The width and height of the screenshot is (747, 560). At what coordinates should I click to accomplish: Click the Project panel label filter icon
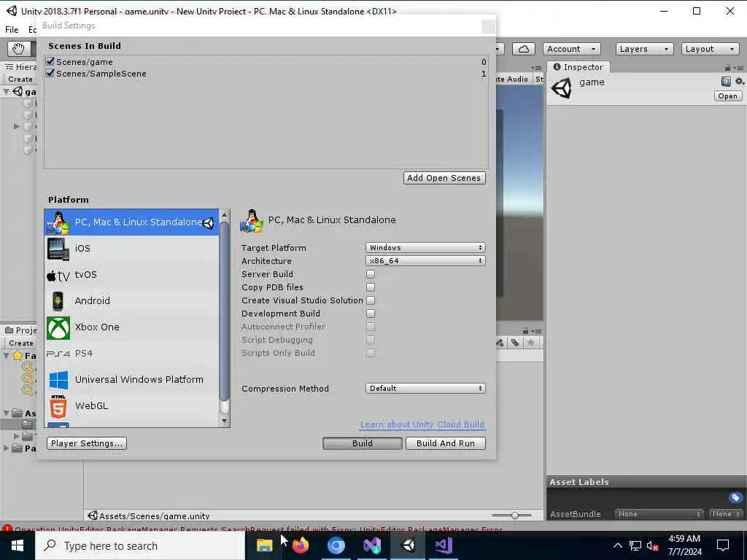pos(515,343)
